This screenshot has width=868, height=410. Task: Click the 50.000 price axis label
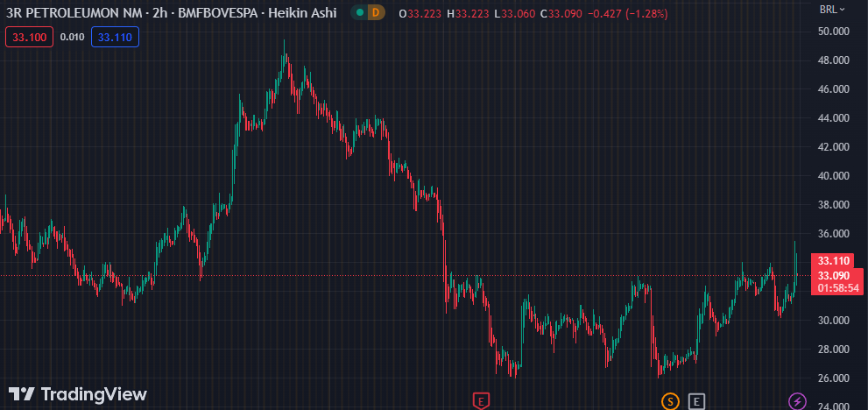point(834,32)
